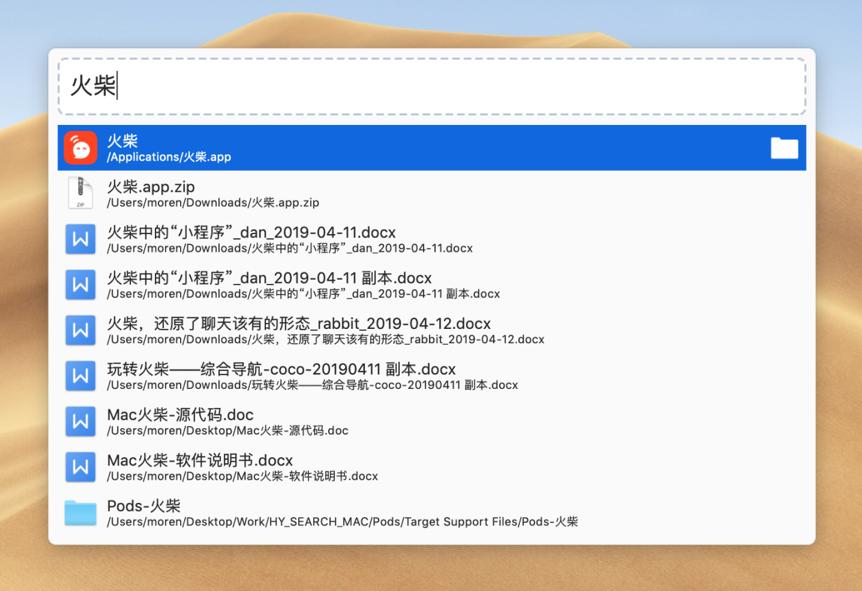Image resolution: width=862 pixels, height=591 pixels.
Task: Click the Word icon for Mac火柴-软件说明书.docx
Action: point(79,466)
